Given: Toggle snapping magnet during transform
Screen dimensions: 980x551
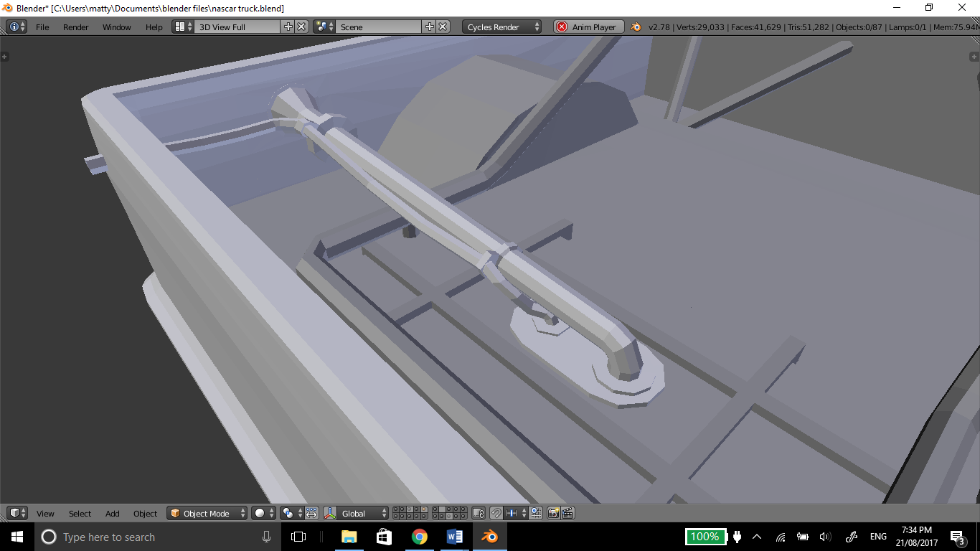Looking at the screenshot, I should (x=496, y=513).
